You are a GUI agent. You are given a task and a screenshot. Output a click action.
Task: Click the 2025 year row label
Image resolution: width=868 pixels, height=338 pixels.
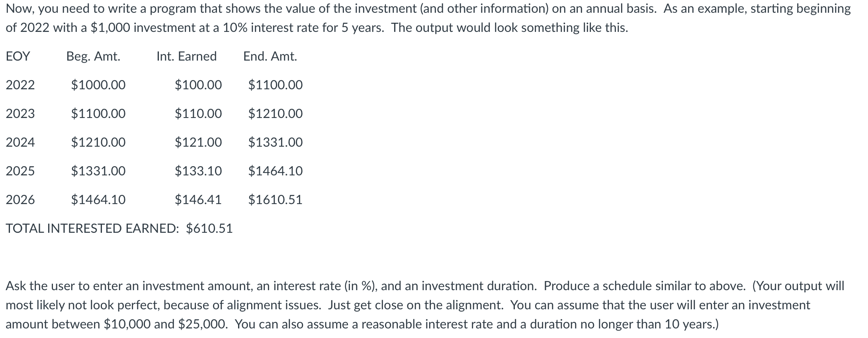pyautogui.click(x=20, y=171)
